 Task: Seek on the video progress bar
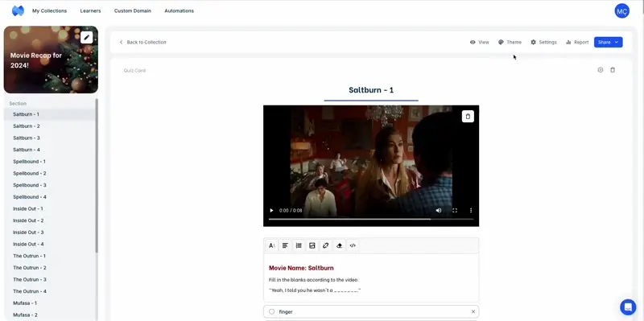click(x=371, y=219)
